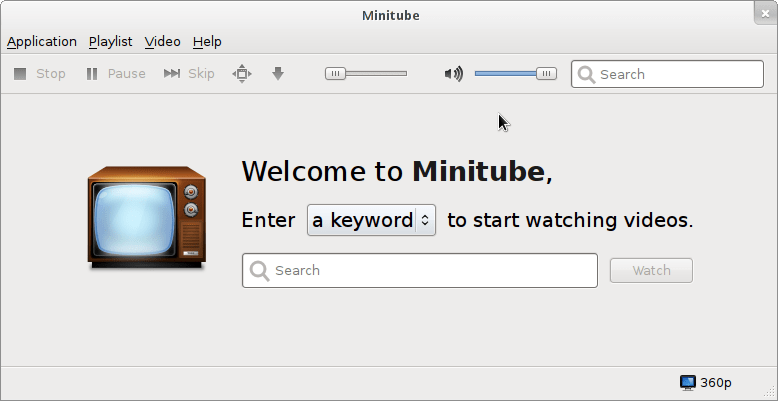The image size is (778, 401).
Task: Click the toolbar search magnifier icon
Action: (586, 74)
